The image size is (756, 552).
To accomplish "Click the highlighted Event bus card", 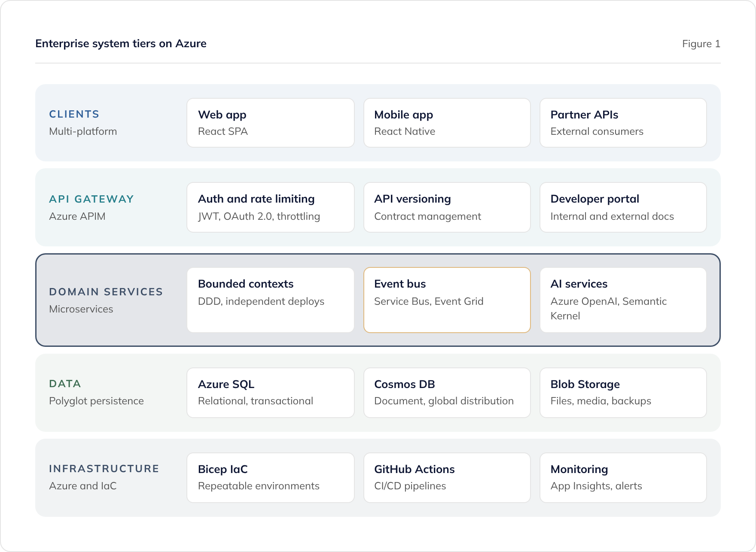I will (447, 300).
